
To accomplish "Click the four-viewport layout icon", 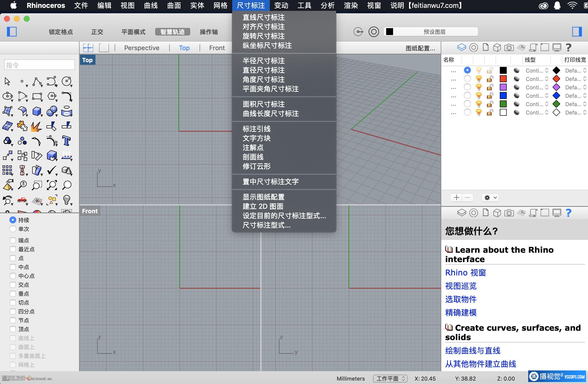I will point(88,48).
